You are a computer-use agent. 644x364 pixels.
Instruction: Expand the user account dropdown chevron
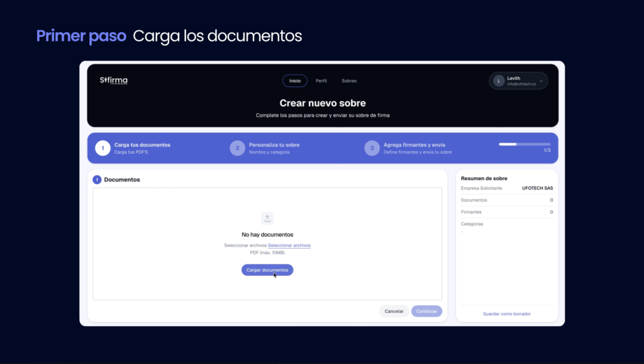tap(541, 81)
